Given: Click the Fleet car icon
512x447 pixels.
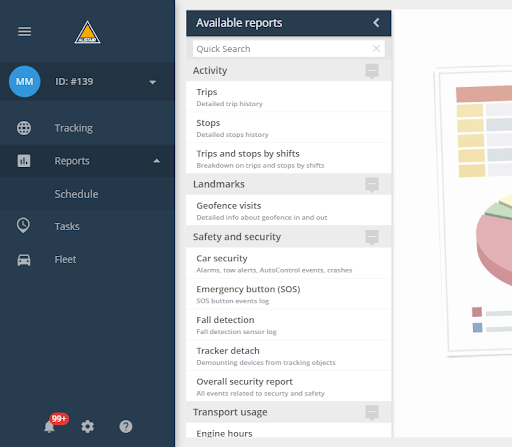Looking at the screenshot, I should (24, 260).
